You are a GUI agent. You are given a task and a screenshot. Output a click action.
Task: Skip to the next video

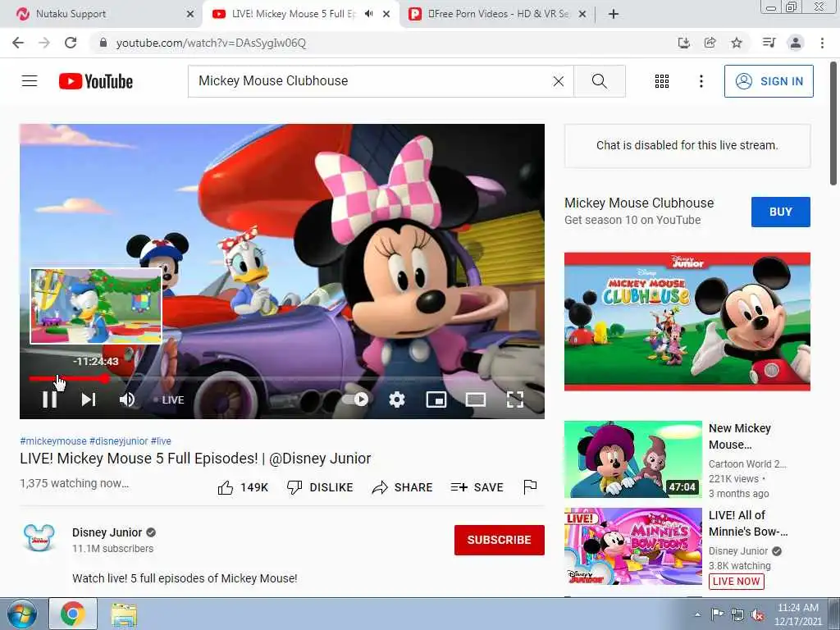point(89,399)
